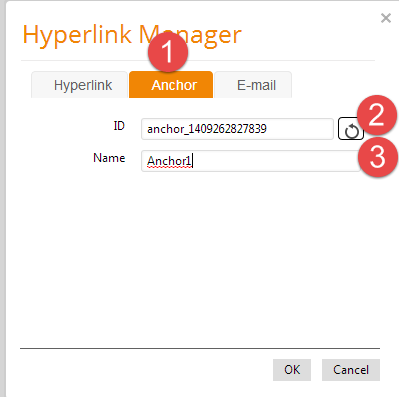Click the ID input field
The width and height of the screenshot is (399, 397).
click(x=237, y=129)
